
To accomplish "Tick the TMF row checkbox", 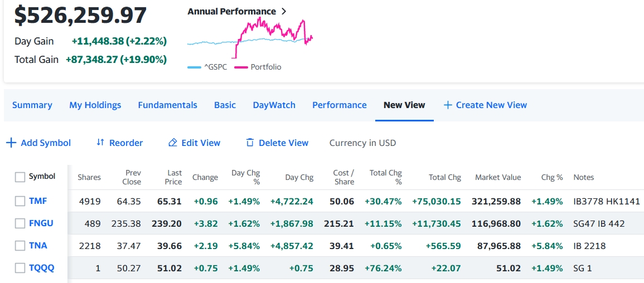I will [x=20, y=201].
